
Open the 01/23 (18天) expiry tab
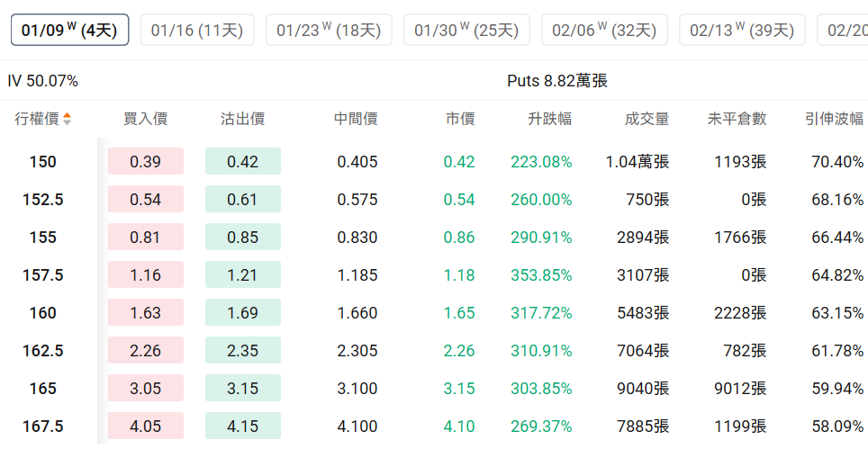pyautogui.click(x=329, y=31)
